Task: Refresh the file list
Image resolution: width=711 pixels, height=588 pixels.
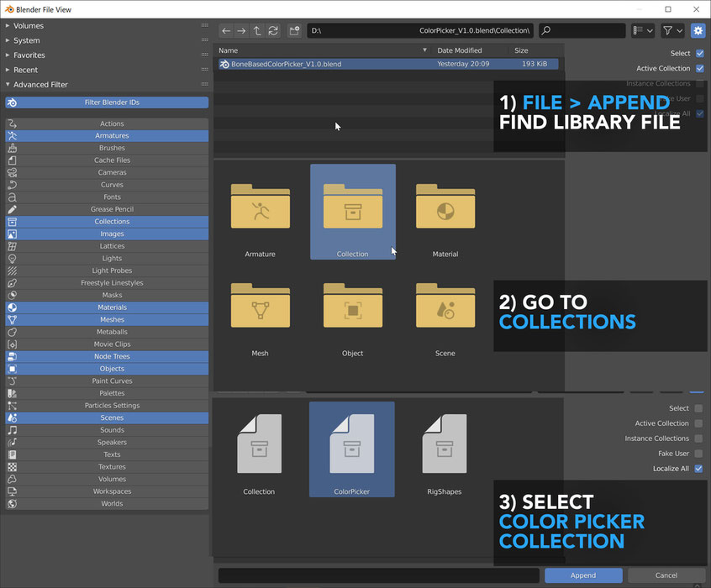Action: click(273, 31)
